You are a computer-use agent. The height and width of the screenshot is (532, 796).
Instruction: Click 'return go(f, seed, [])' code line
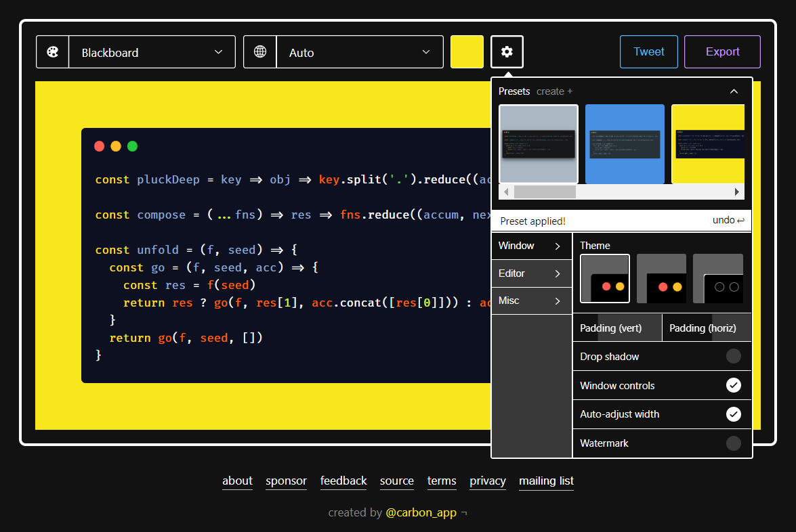click(186, 338)
